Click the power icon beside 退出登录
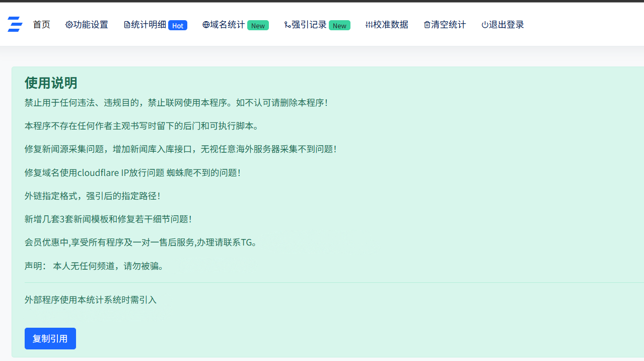This screenshot has height=361, width=644. click(485, 25)
